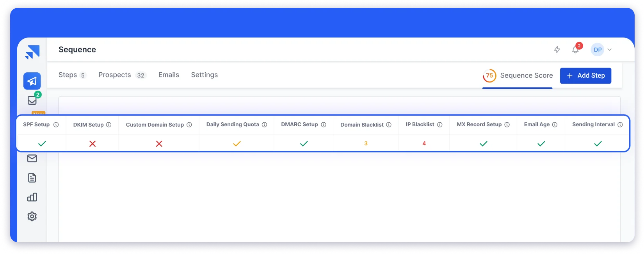
Task: Click the IP Blacklist info icon
Action: coord(440,125)
